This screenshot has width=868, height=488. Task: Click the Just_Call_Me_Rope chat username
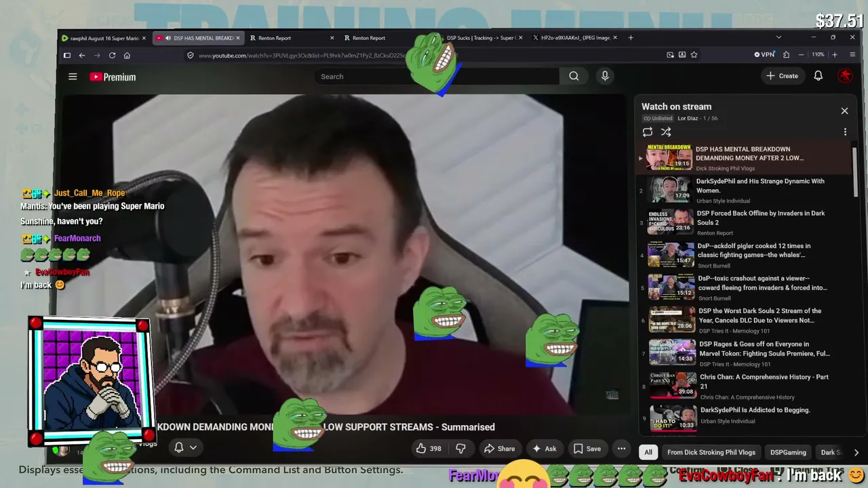point(90,193)
